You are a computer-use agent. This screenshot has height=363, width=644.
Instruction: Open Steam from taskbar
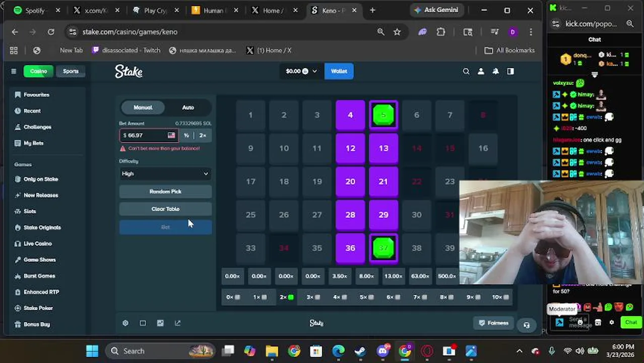pyautogui.click(x=360, y=351)
